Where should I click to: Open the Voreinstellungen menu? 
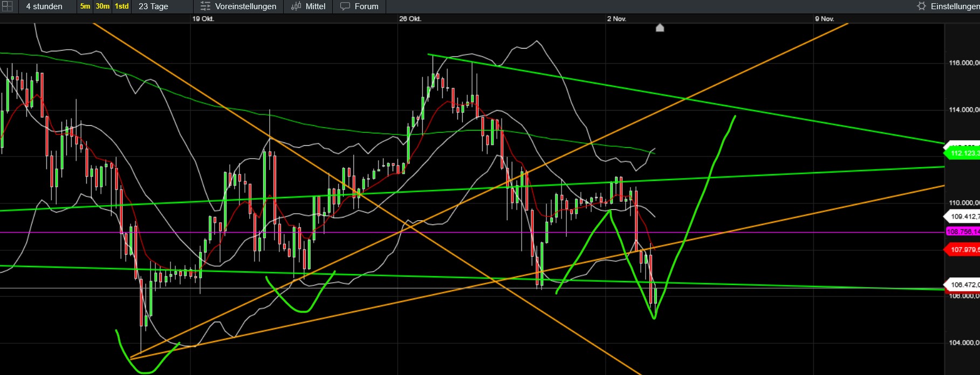pos(245,6)
